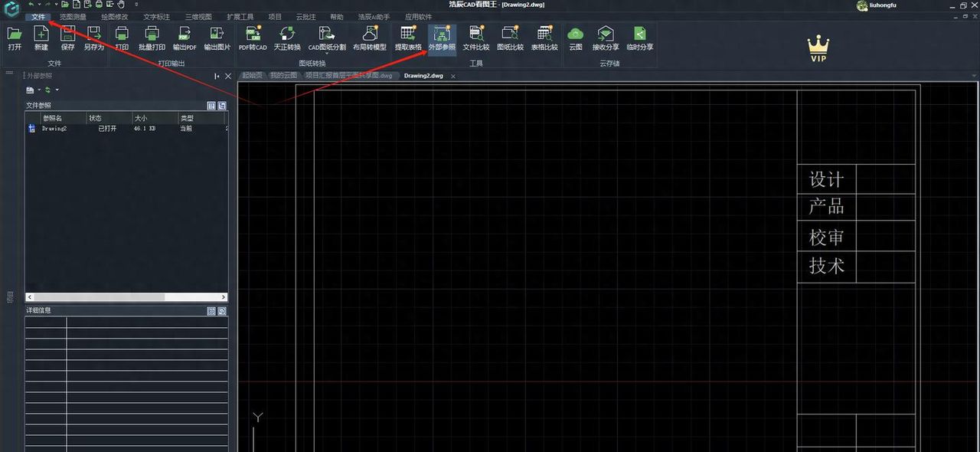The height and width of the screenshot is (452, 980).
Task: Open the 应用软件 tab
Action: [x=419, y=17]
